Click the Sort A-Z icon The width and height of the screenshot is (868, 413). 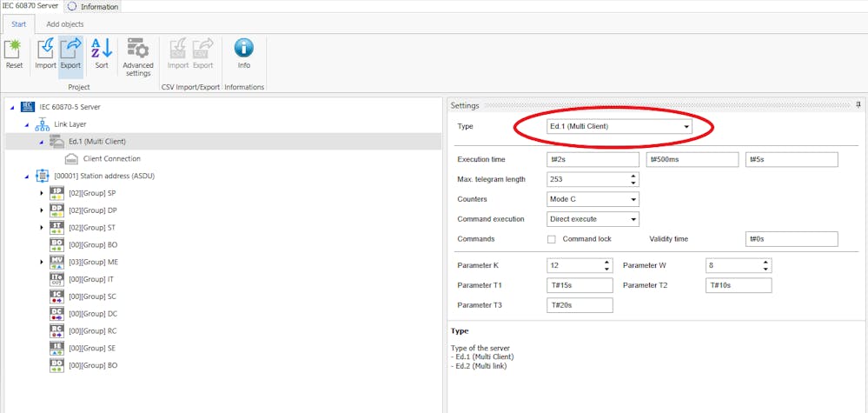click(x=102, y=49)
